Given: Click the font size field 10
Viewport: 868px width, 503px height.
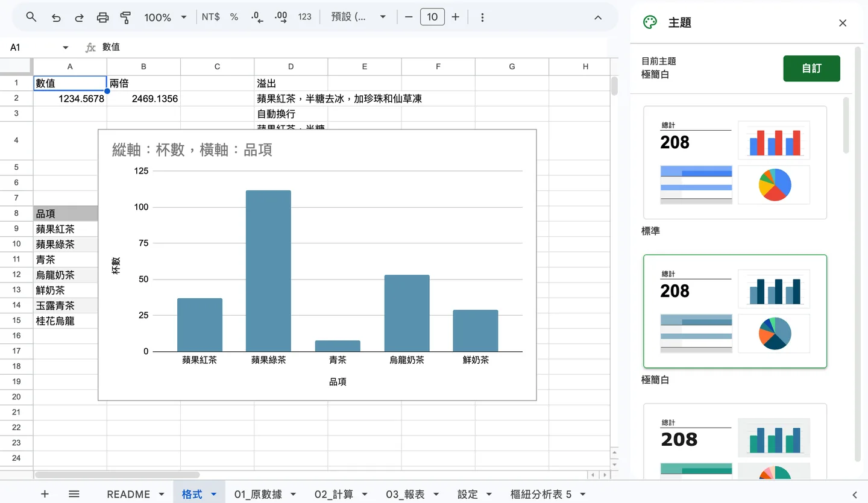Looking at the screenshot, I should (x=432, y=17).
